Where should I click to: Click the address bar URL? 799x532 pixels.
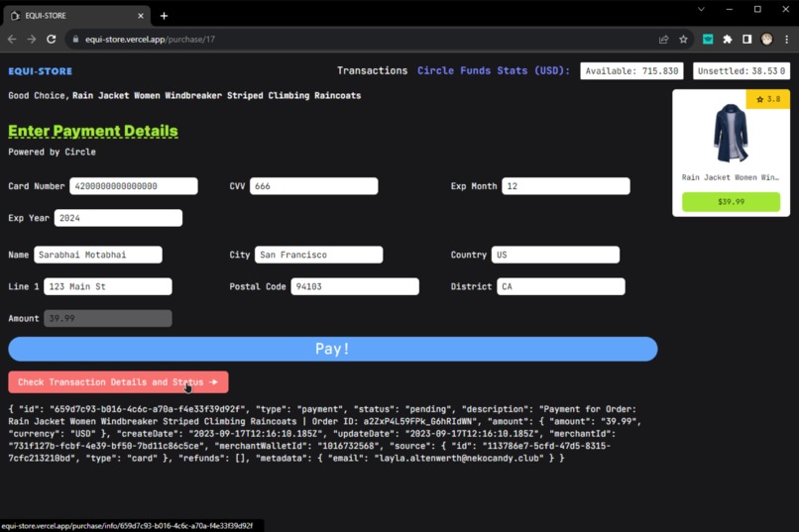tap(150, 40)
